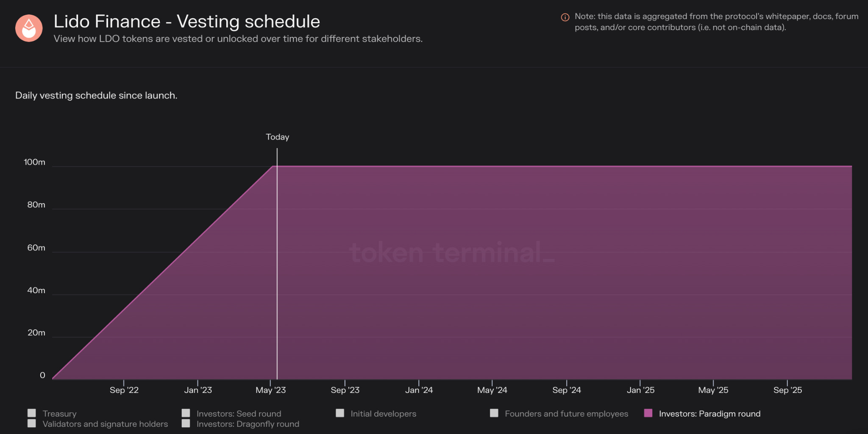
Task: Toggle the Treasury legend checkbox
Action: click(x=32, y=413)
